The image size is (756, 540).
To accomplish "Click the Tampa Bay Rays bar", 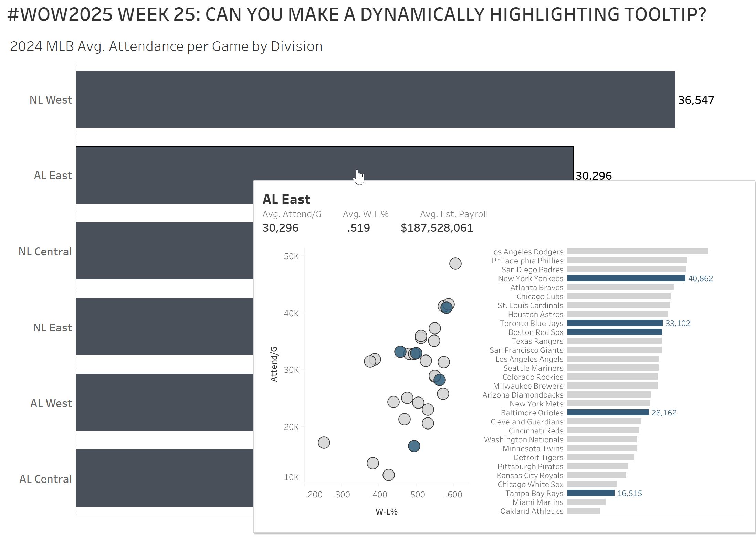I will (x=590, y=493).
